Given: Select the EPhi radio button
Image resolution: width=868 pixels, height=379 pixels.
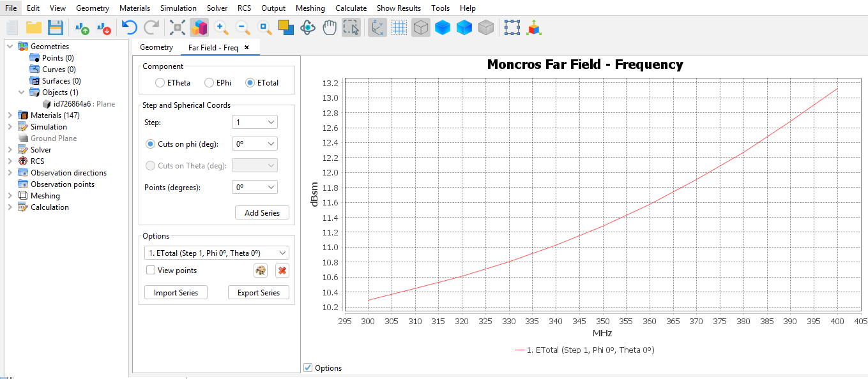Looking at the screenshot, I should (x=209, y=83).
